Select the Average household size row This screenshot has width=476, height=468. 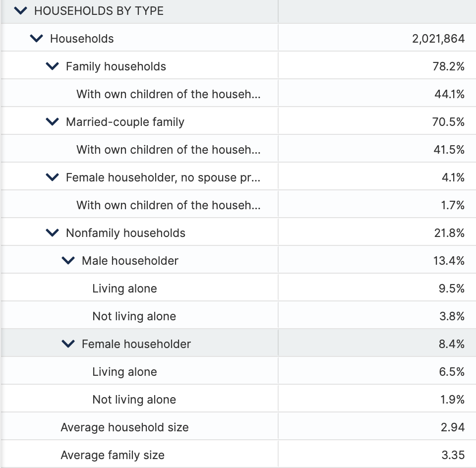point(238,427)
